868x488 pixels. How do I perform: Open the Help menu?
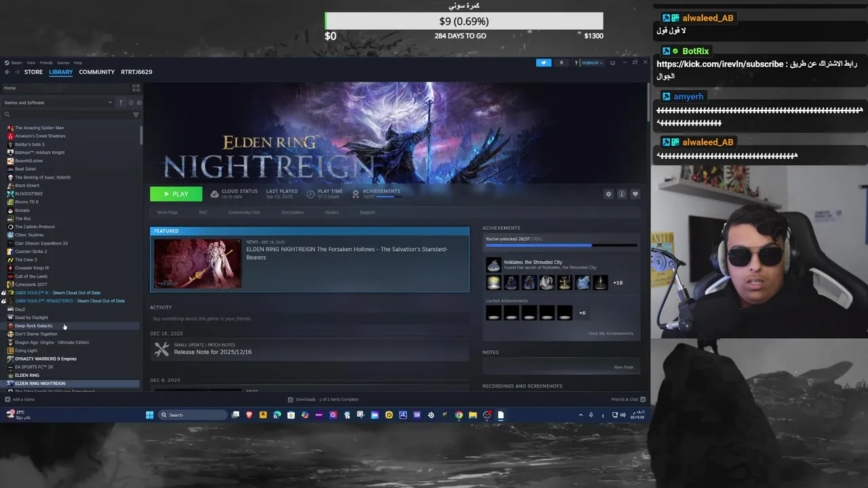click(78, 62)
